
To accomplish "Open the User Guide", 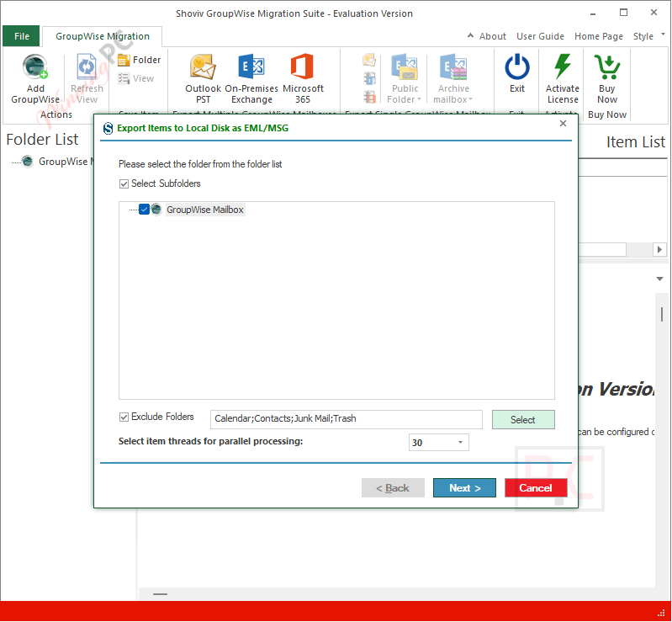I will [540, 36].
